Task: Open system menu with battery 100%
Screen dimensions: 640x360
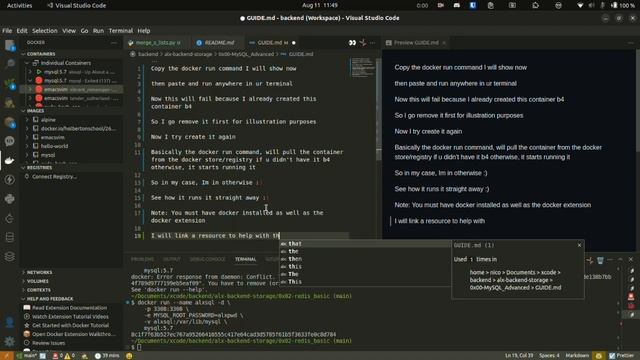Action: click(x=606, y=5)
